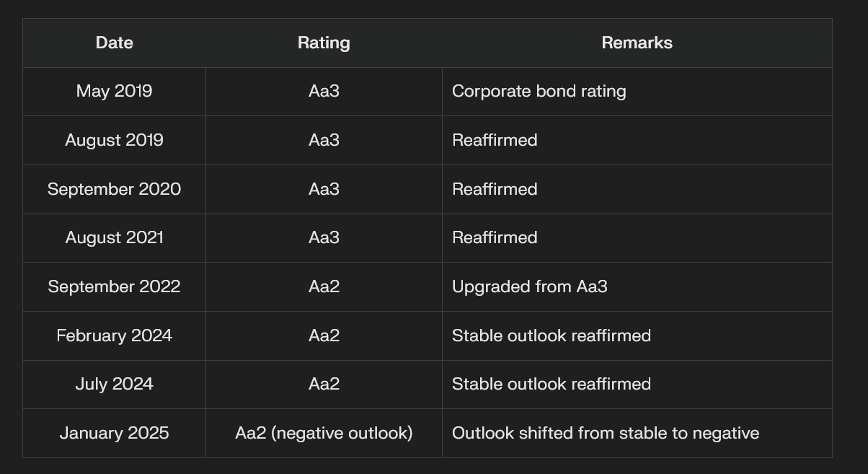Click the Aa2 rating for September 2022
This screenshot has width=868, height=474.
(x=324, y=286)
